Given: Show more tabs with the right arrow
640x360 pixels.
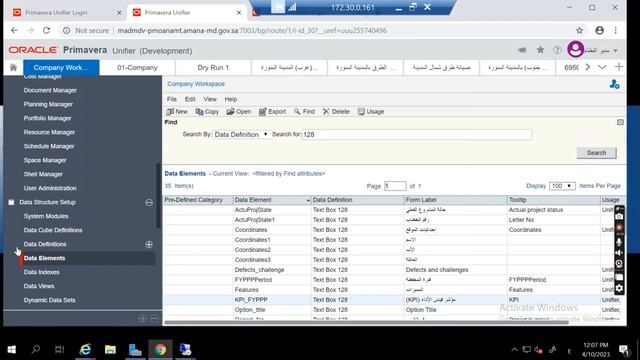Looking at the screenshot, I should tap(587, 67).
